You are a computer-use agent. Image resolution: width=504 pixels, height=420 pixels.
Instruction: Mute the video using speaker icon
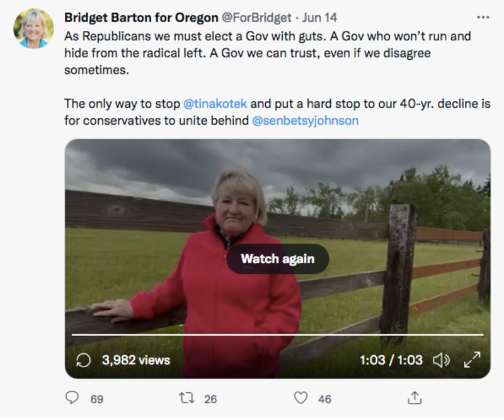pyautogui.click(x=442, y=360)
